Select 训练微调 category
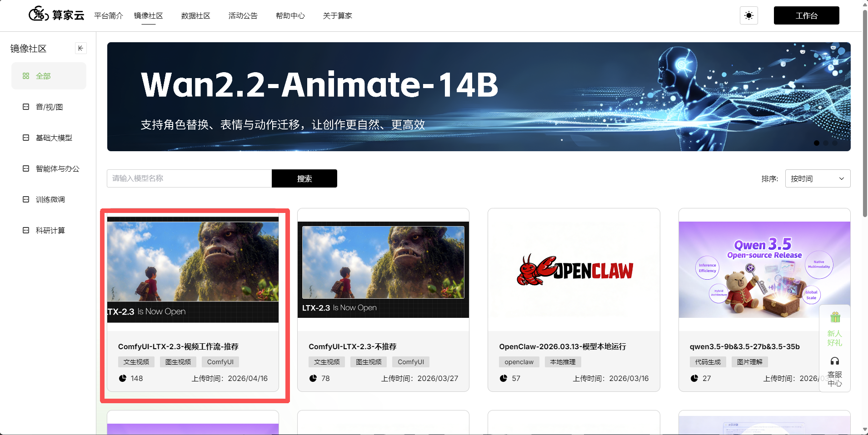This screenshot has height=435, width=868. pyautogui.click(x=49, y=199)
